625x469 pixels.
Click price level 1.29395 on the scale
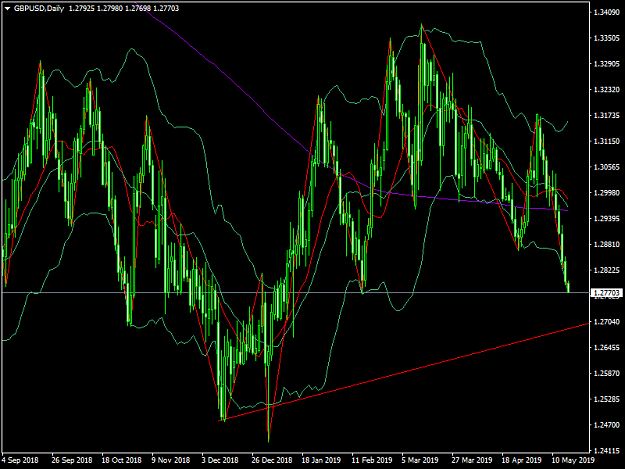[x=607, y=219]
